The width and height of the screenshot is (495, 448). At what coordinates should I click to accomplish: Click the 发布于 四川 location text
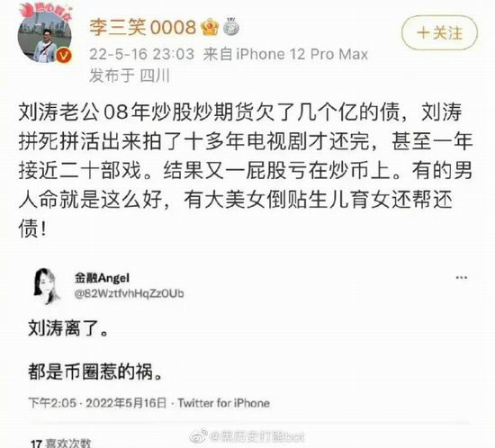[130, 76]
